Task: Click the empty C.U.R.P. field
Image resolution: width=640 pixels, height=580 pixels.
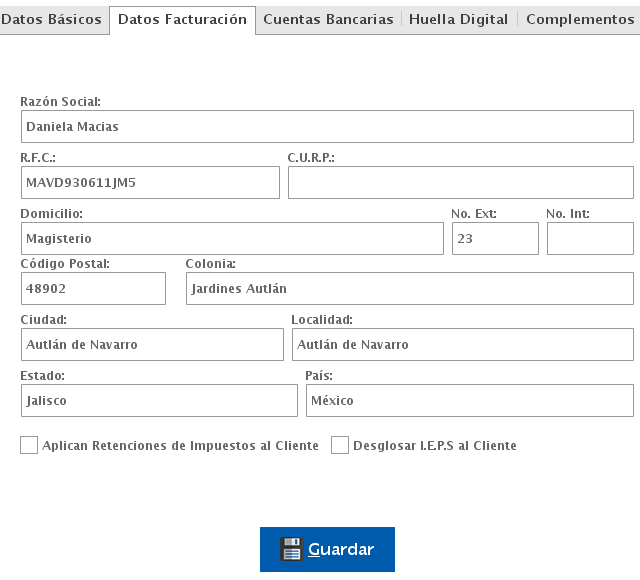Action: (x=460, y=183)
